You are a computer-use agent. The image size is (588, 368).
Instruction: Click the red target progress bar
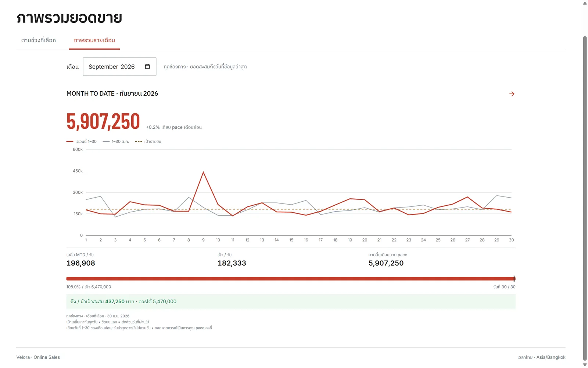pyautogui.click(x=291, y=279)
